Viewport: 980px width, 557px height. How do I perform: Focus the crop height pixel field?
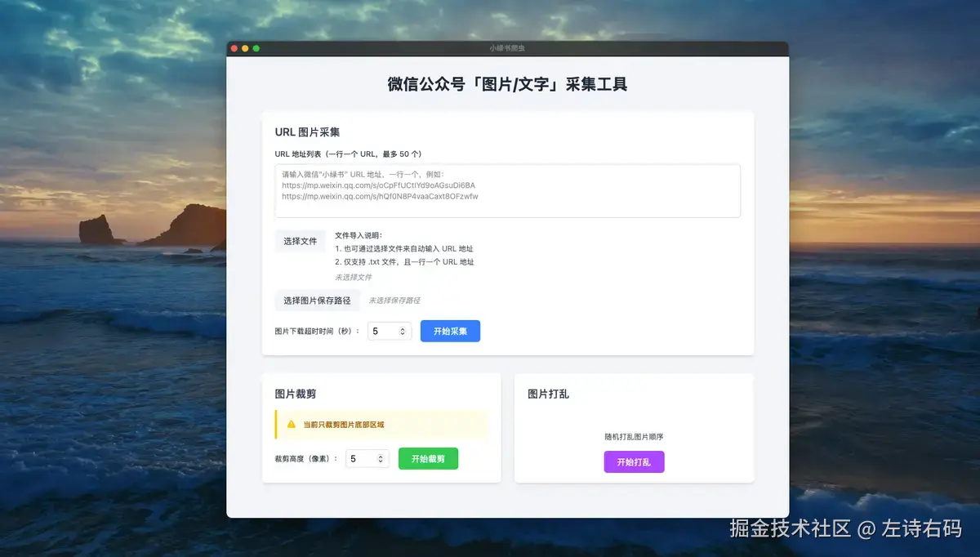pyautogui.click(x=367, y=459)
